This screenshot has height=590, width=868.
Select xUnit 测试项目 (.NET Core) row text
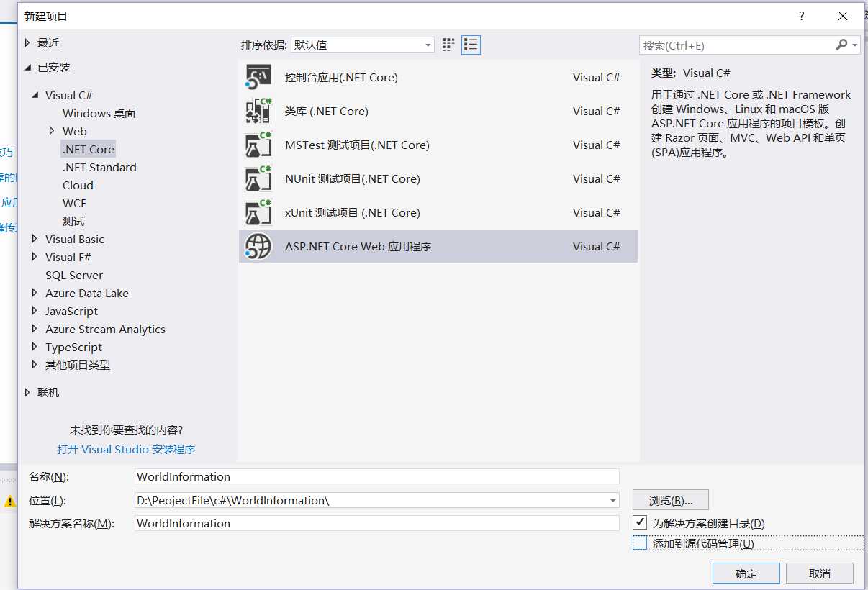click(x=353, y=212)
